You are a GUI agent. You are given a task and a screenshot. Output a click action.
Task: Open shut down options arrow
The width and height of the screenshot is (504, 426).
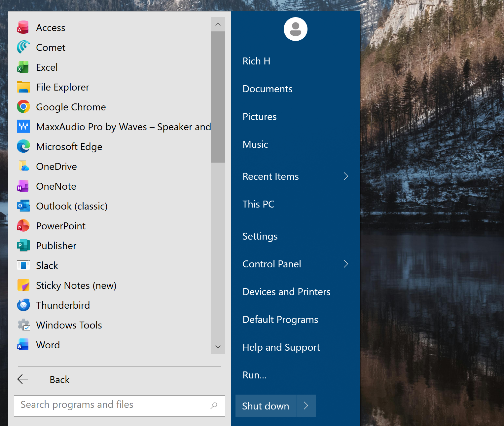tap(306, 406)
